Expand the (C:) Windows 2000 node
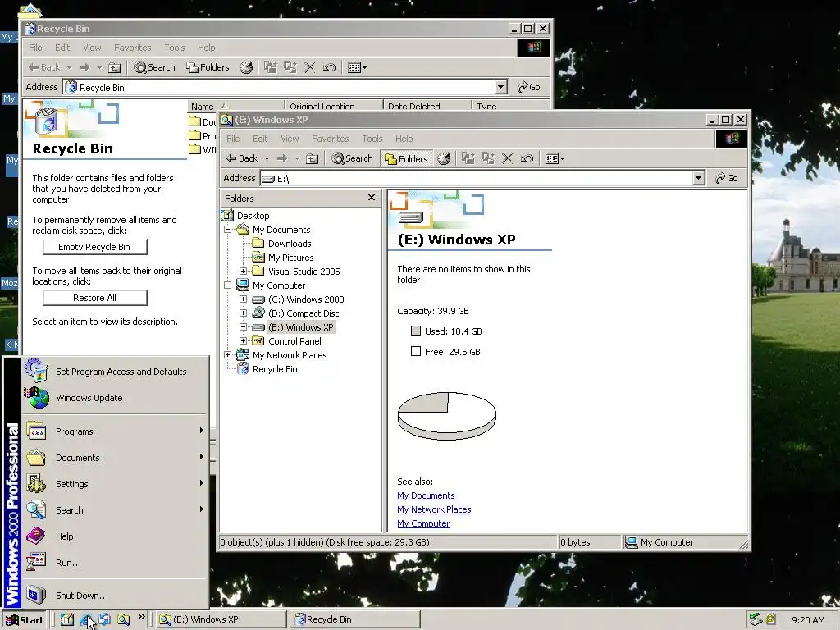The width and height of the screenshot is (840, 630). [x=243, y=299]
